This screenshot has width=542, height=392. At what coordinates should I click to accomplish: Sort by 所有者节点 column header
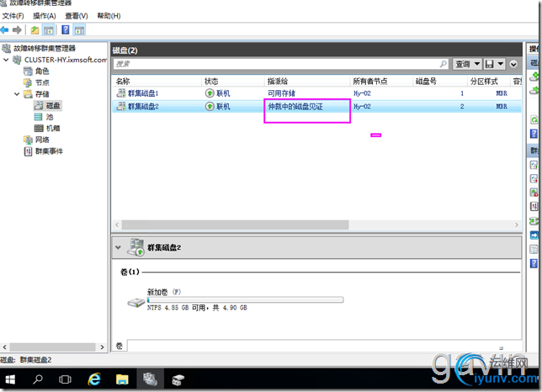click(x=370, y=82)
